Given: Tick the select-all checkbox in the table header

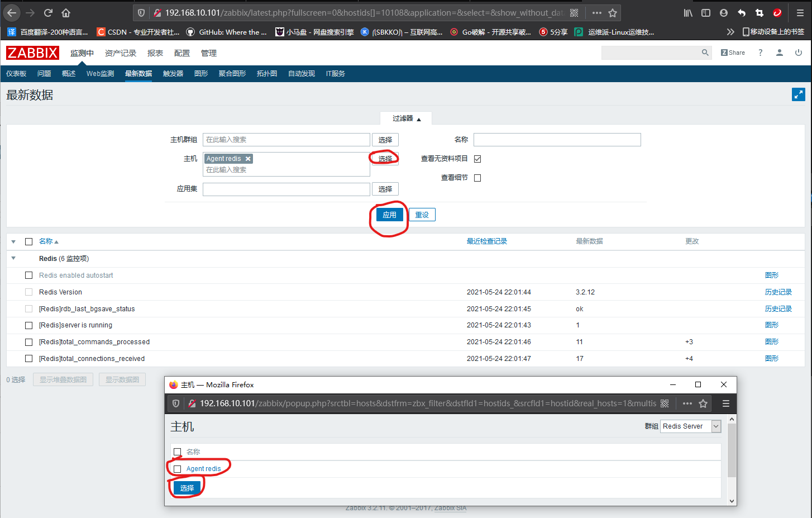Looking at the screenshot, I should pyautogui.click(x=28, y=241).
